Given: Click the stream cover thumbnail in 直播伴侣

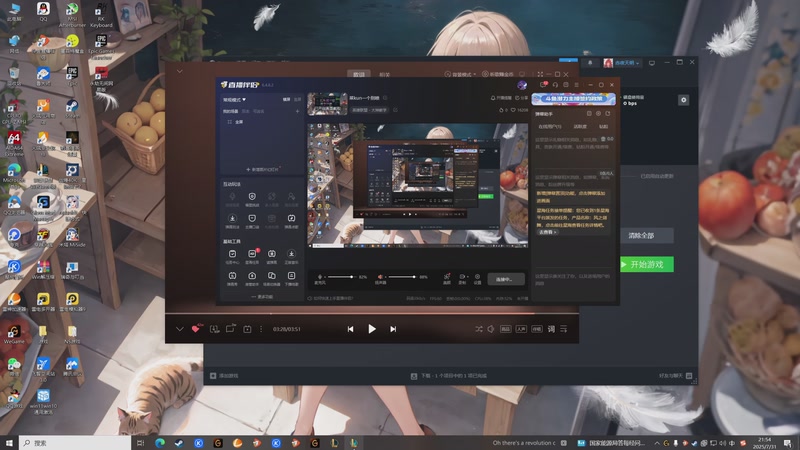Looking at the screenshot, I should tap(327, 104).
